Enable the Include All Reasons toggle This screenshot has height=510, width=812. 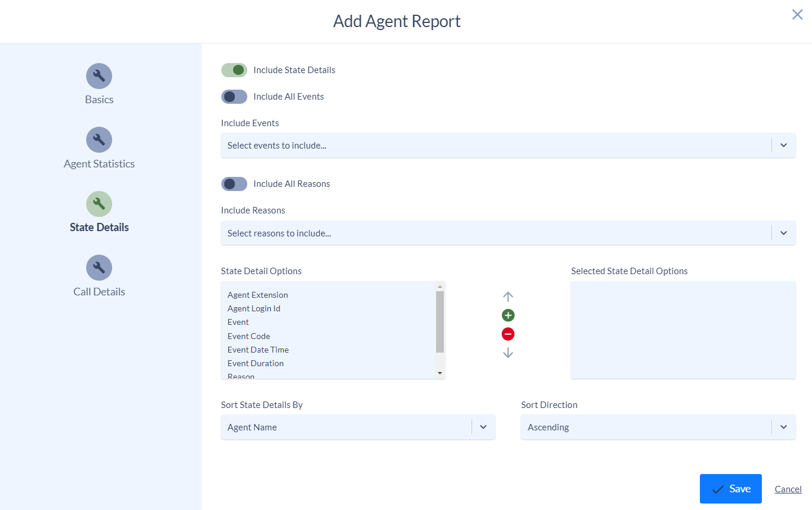click(x=234, y=183)
